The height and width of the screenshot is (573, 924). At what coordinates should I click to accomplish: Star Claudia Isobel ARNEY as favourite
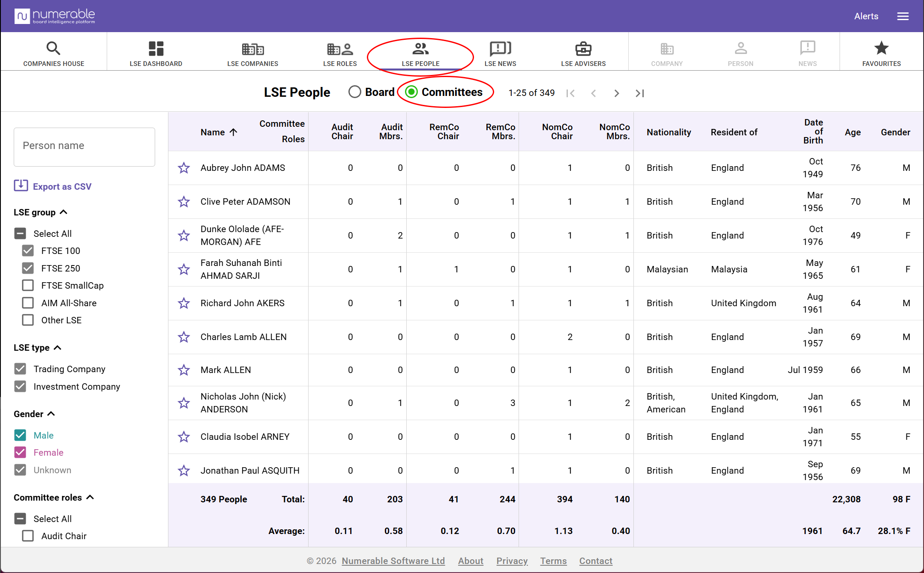click(x=184, y=437)
